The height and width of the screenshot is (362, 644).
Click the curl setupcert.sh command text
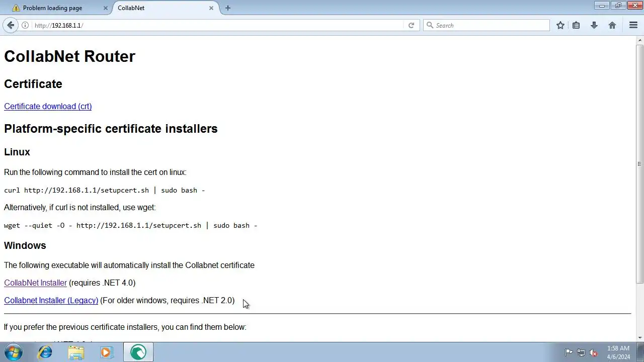click(104, 190)
